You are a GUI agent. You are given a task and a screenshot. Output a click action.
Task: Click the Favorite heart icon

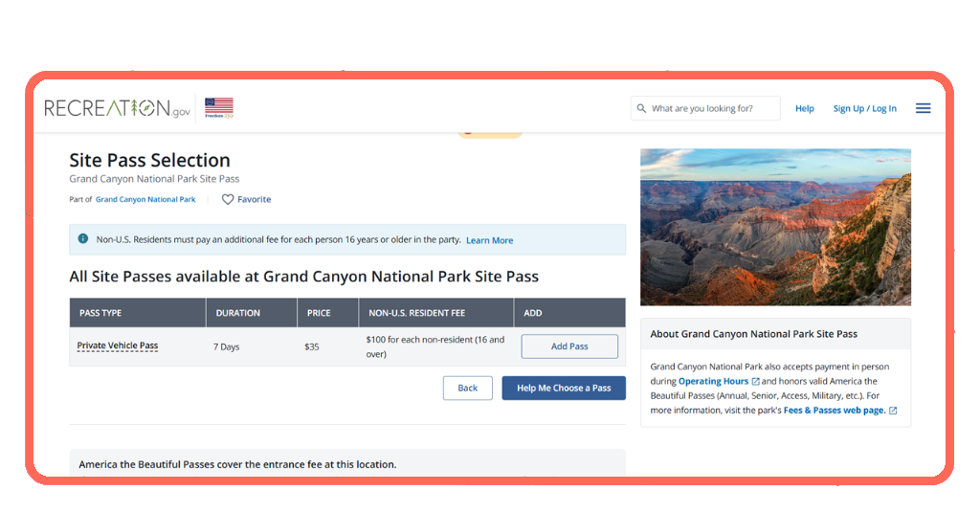228,199
